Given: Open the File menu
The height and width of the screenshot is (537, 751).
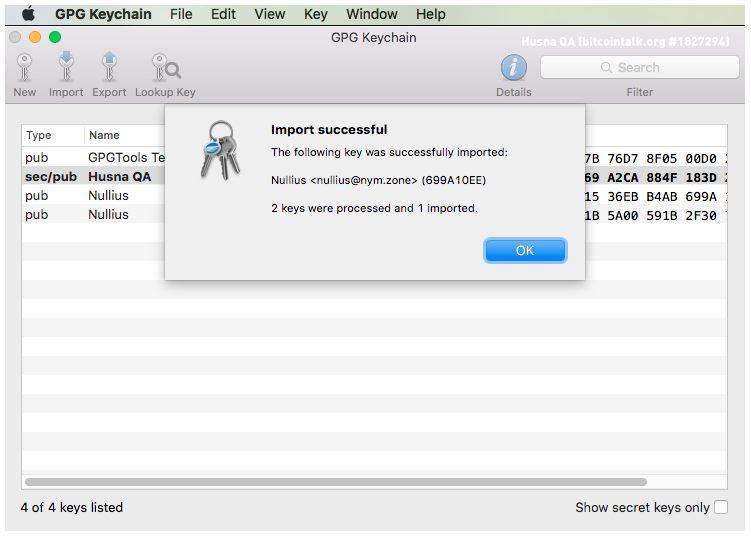Looking at the screenshot, I should [x=181, y=14].
